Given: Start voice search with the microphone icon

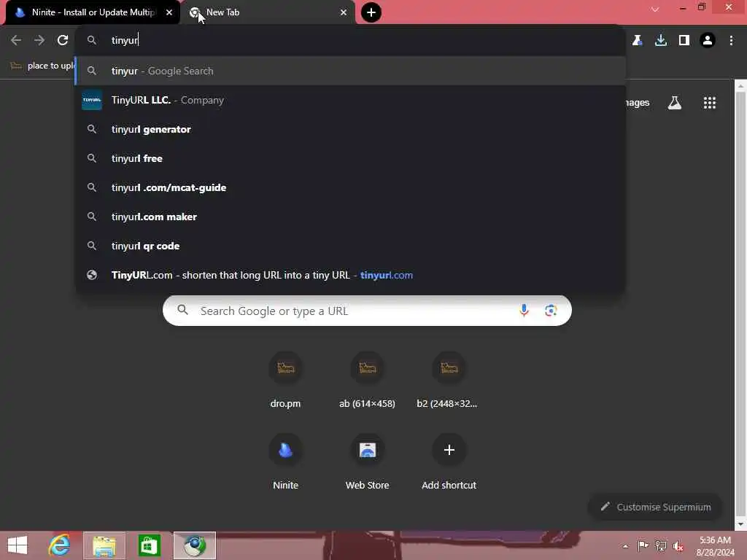Looking at the screenshot, I should point(524,311).
